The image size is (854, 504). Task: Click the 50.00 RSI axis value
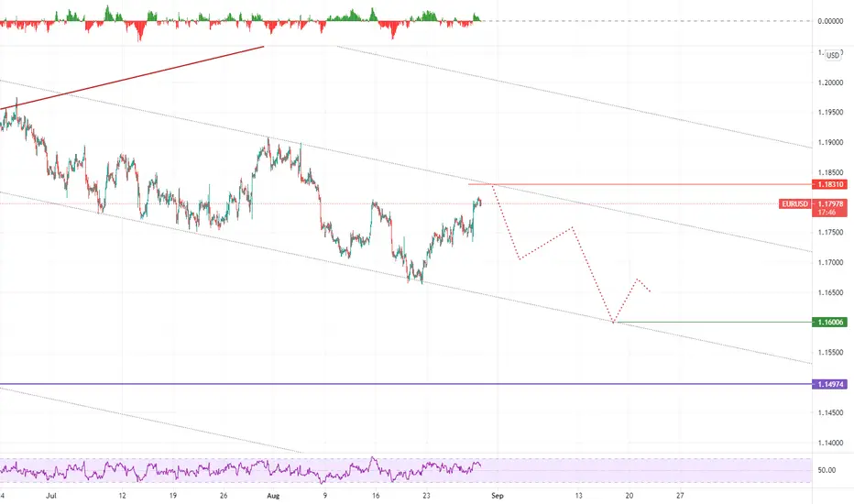click(x=827, y=470)
